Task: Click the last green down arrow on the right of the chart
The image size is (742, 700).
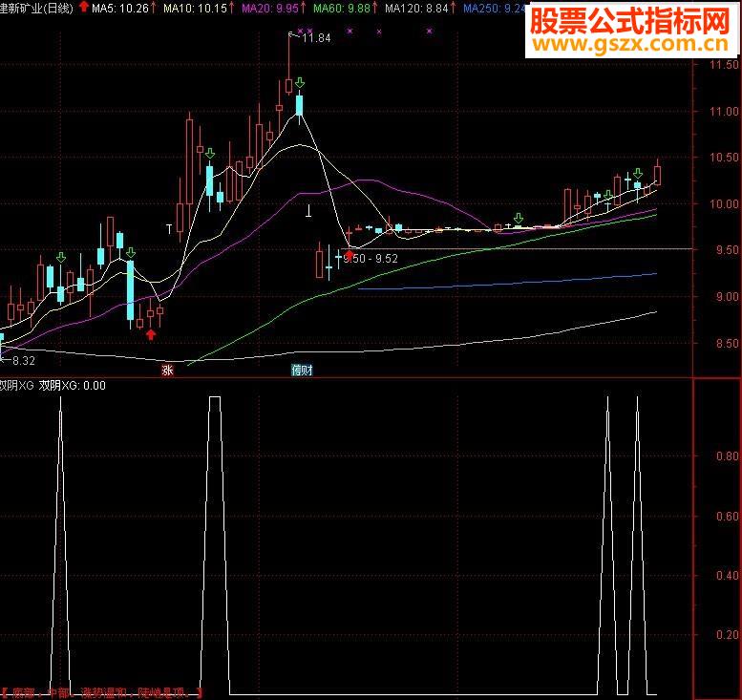Action: (638, 173)
